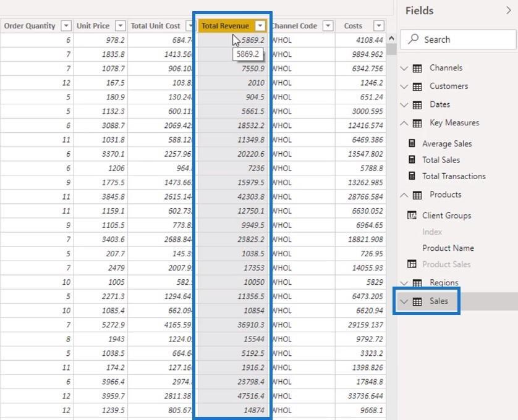Click into the Fields Search box

click(x=458, y=40)
